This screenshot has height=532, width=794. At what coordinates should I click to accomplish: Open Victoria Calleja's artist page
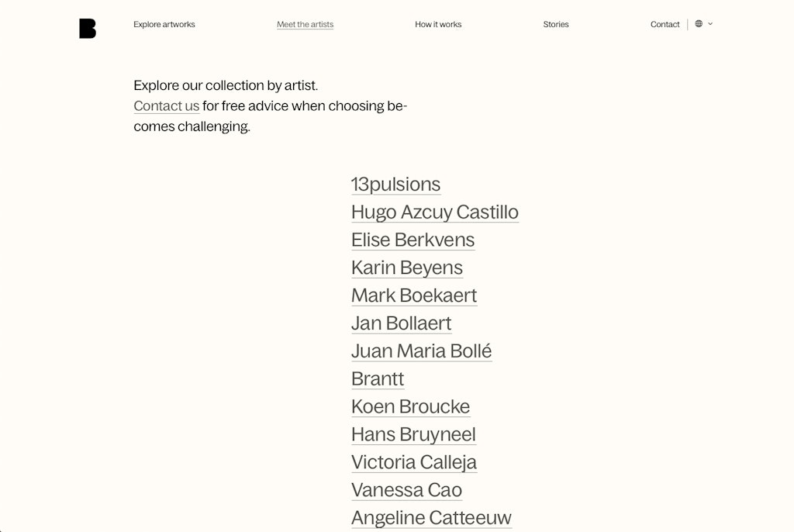[x=413, y=461]
